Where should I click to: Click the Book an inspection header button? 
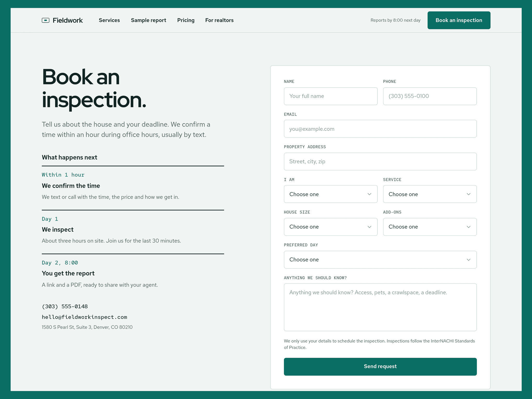(459, 20)
